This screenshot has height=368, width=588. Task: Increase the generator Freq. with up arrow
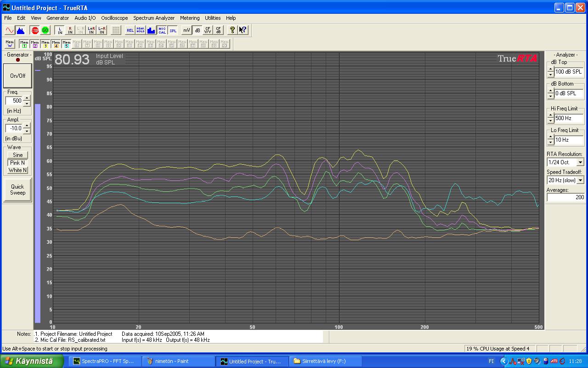tap(27, 98)
